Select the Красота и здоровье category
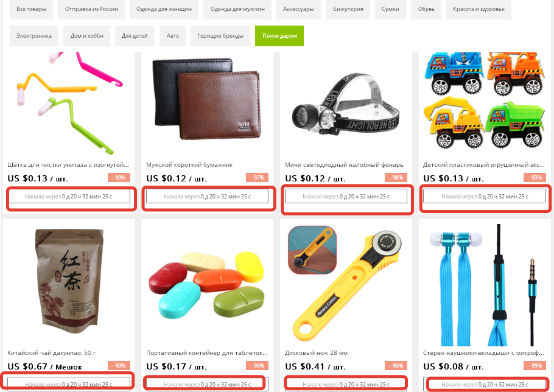The height and width of the screenshot is (392, 554). [x=479, y=9]
